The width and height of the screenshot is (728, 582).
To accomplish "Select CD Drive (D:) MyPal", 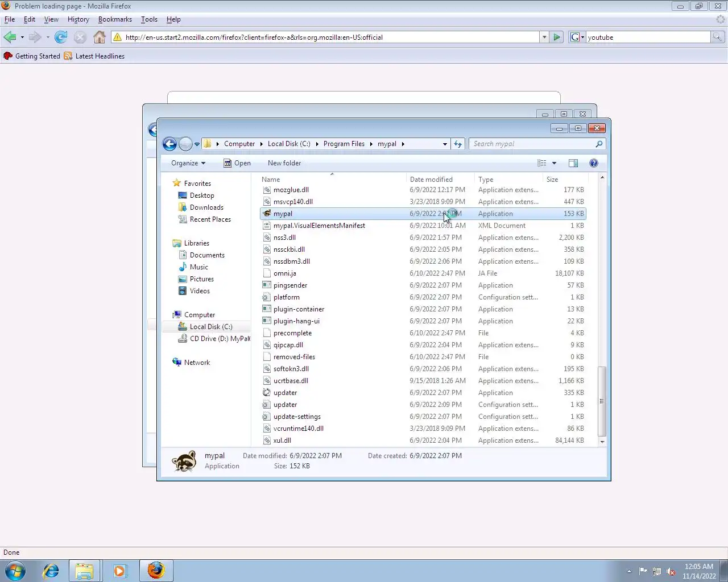I will click(214, 339).
